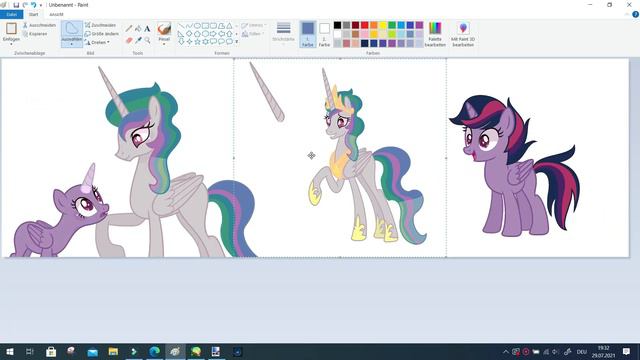
Task: Select the 1. Farbe (color 1) box
Action: point(308,34)
